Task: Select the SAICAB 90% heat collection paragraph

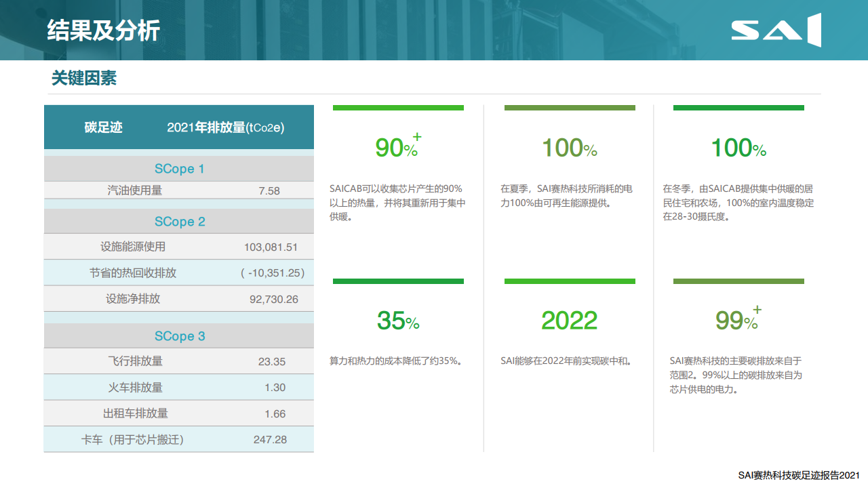Action: coord(397,203)
